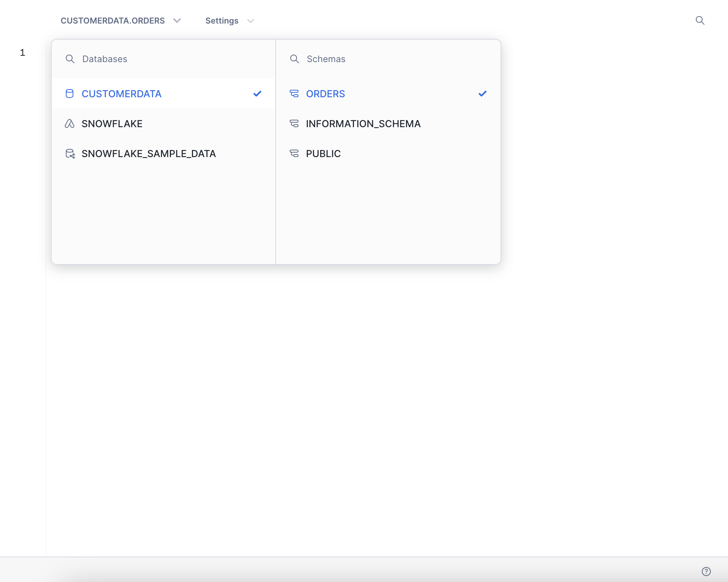
Task: Expand the Settings dropdown chevron
Action: click(x=251, y=21)
